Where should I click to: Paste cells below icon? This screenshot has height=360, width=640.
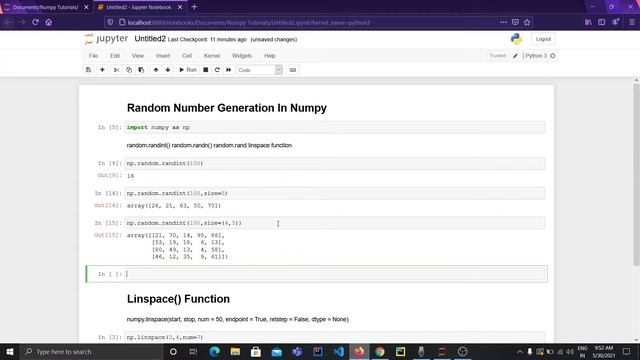pyautogui.click(x=141, y=70)
